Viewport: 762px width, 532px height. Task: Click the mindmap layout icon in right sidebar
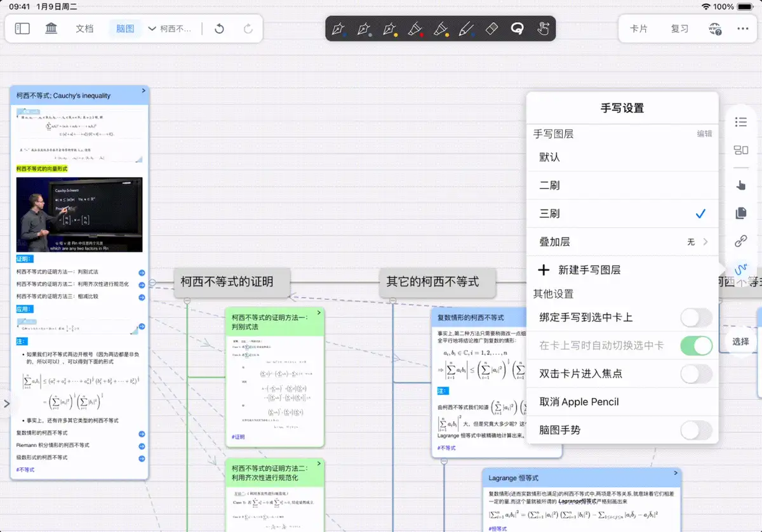pyautogui.click(x=740, y=150)
